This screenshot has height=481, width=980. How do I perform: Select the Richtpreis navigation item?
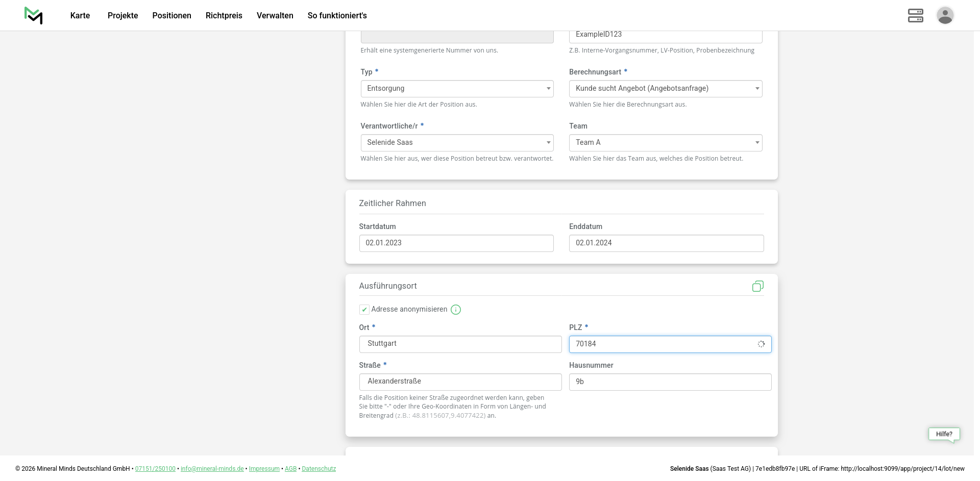(224, 15)
